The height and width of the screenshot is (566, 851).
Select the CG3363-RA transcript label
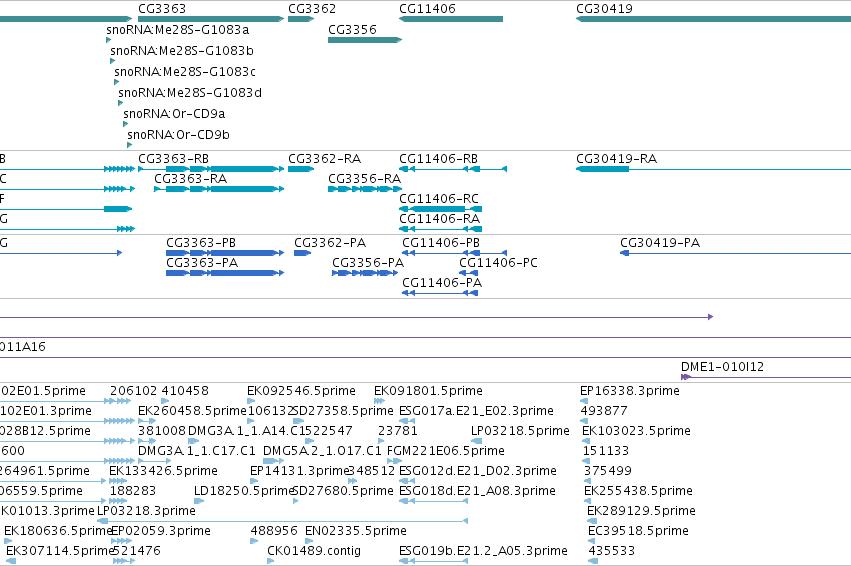190,179
